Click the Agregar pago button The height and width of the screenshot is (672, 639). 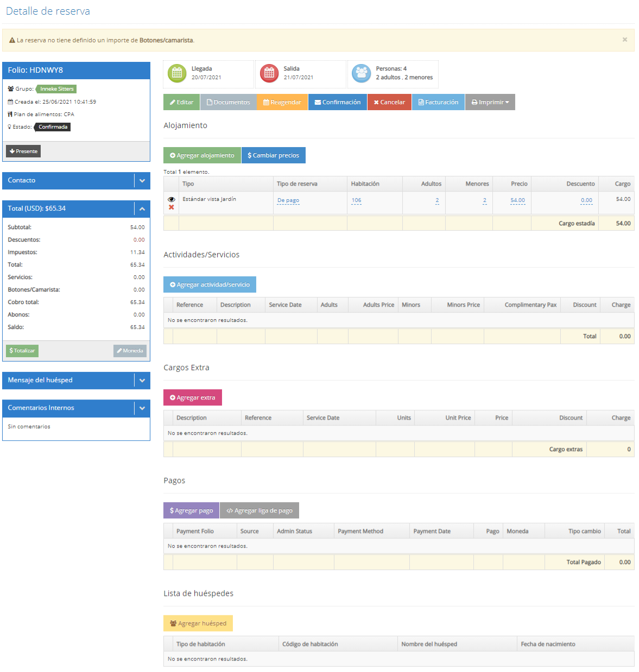pyautogui.click(x=191, y=510)
